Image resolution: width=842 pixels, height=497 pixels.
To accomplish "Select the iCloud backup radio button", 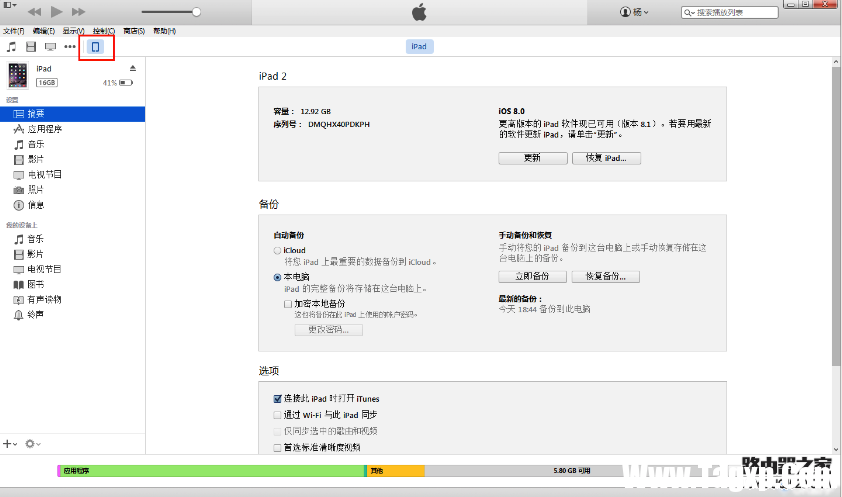I will [x=278, y=251].
